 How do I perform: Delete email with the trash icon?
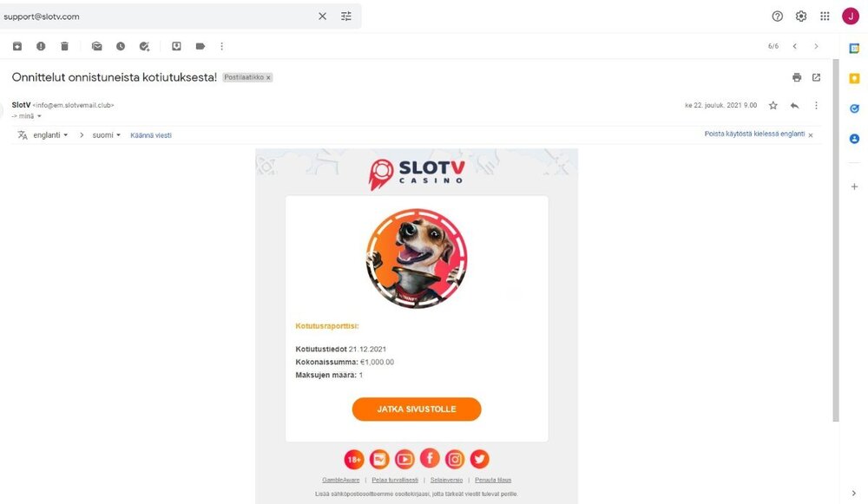tap(65, 47)
